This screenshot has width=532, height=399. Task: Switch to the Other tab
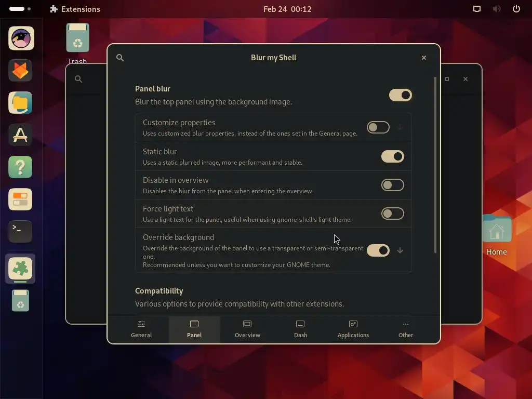tap(406, 329)
